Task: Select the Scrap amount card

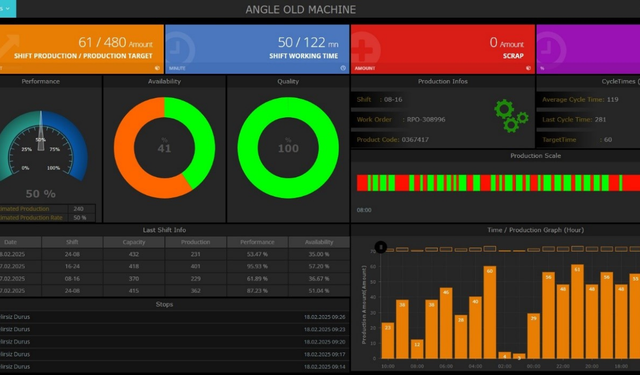Action: (443, 49)
